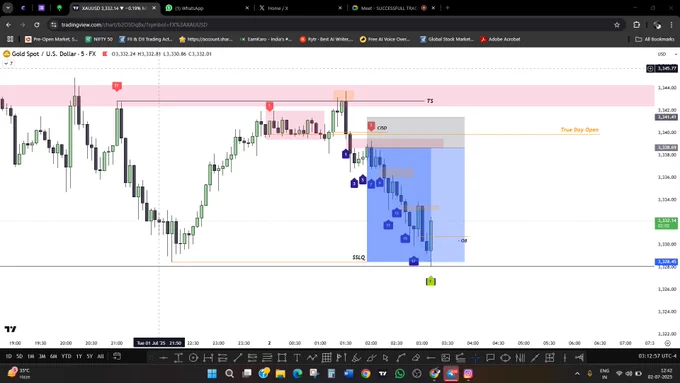
Task: Select the eraser tool
Action: coord(416,358)
